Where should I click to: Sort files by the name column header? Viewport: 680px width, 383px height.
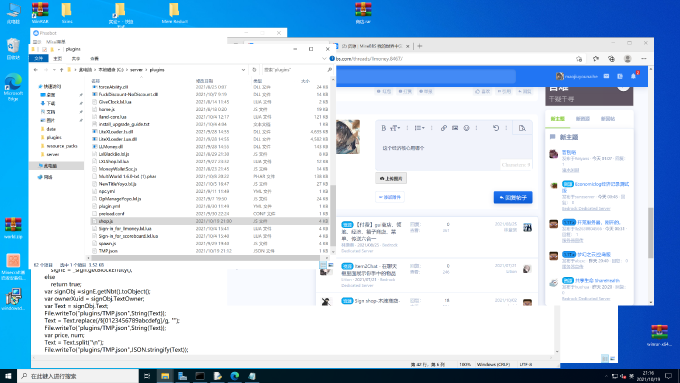96,81
